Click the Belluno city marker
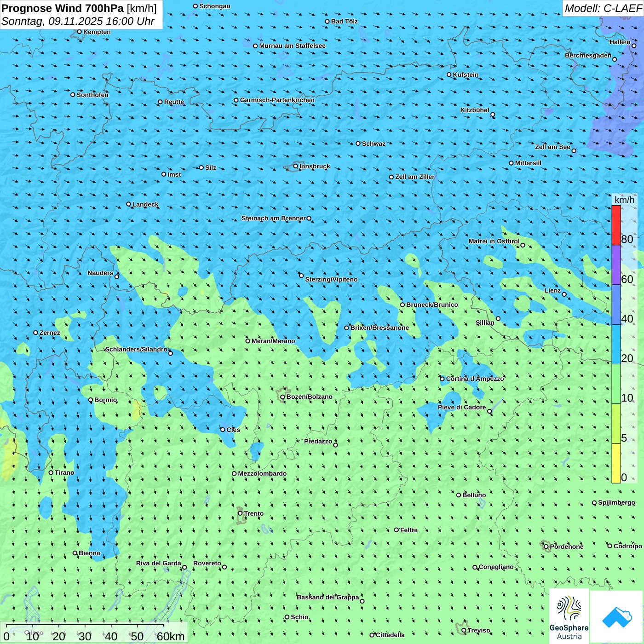 click(x=459, y=495)
